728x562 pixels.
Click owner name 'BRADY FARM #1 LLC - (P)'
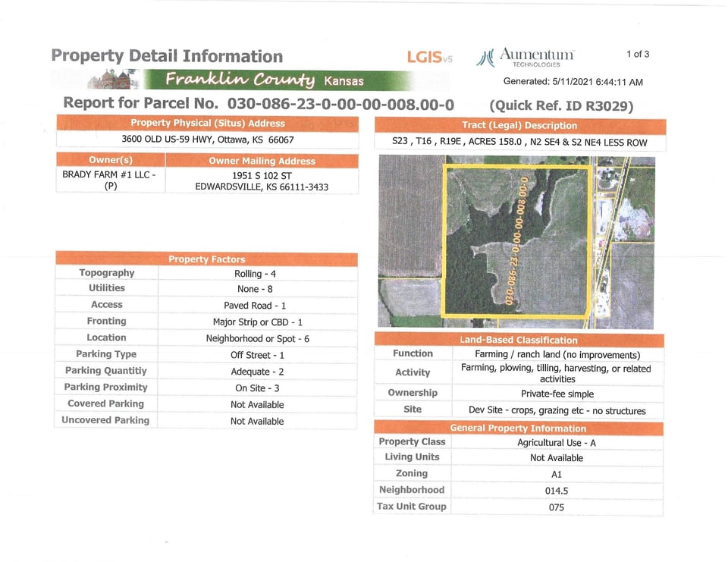(109, 181)
